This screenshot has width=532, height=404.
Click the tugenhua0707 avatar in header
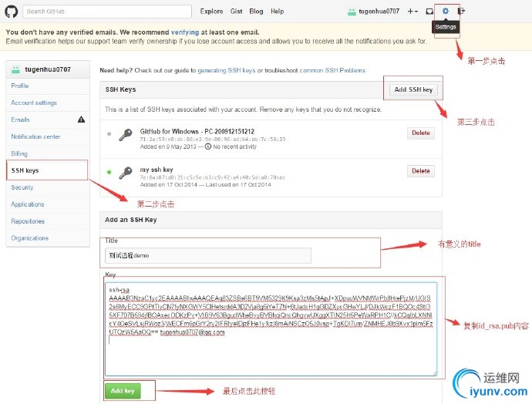352,12
